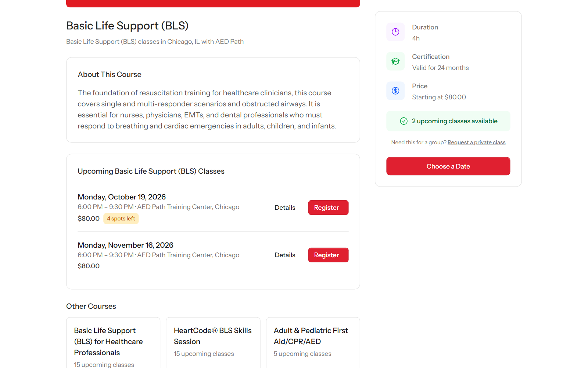
Task: Click the 'Basic Life Support (BLS)' page title
Action: point(127,26)
